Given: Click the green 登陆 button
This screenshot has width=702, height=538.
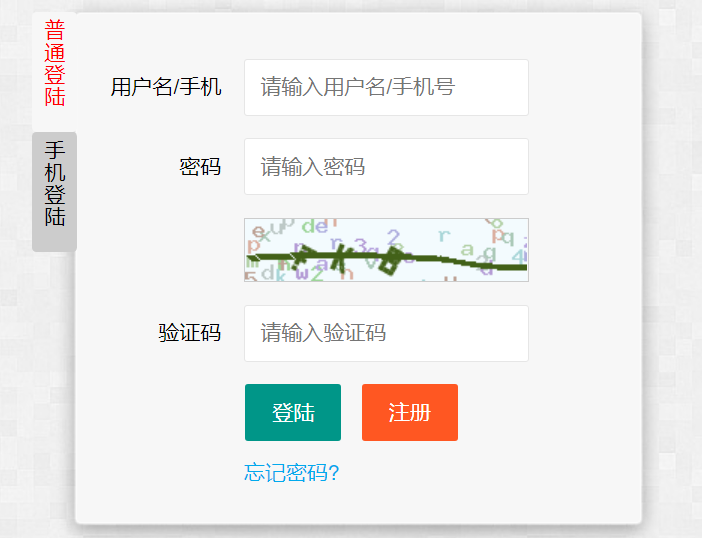Looking at the screenshot, I should pyautogui.click(x=293, y=412).
